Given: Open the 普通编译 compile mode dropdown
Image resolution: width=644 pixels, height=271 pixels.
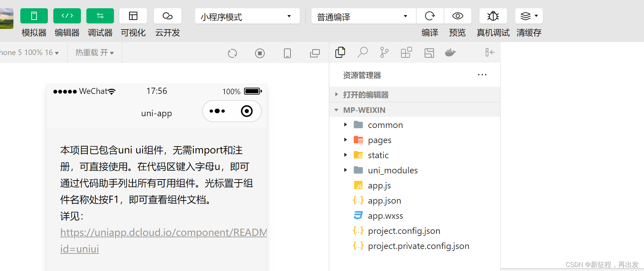Looking at the screenshot, I should point(363,16).
